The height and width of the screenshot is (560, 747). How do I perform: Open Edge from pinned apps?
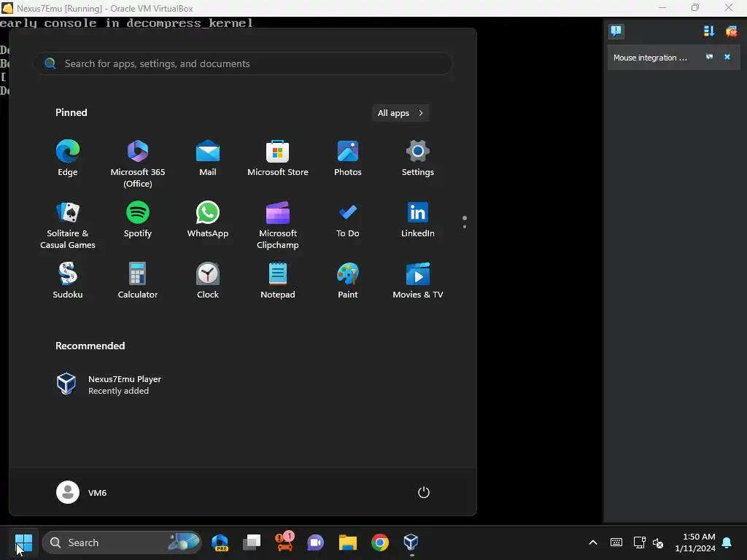tap(68, 158)
